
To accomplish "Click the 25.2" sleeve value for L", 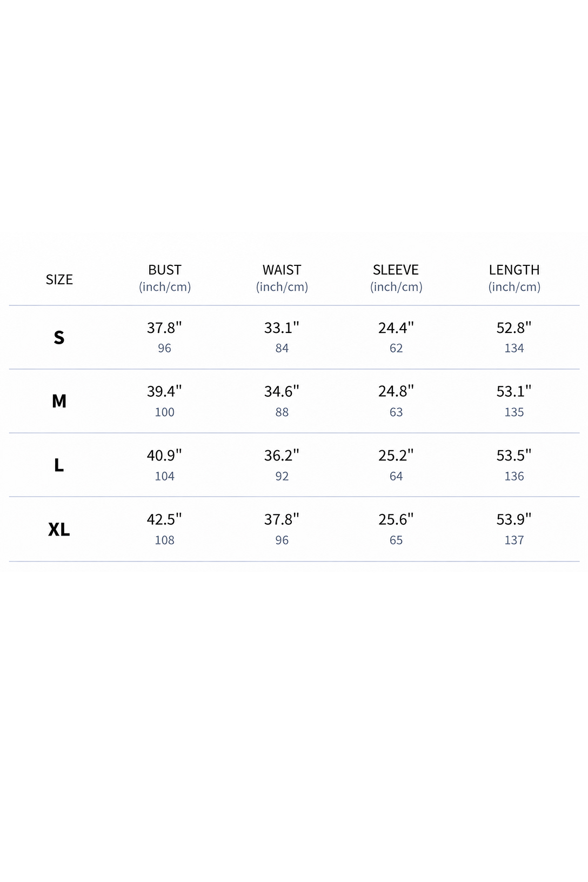I will click(396, 456).
